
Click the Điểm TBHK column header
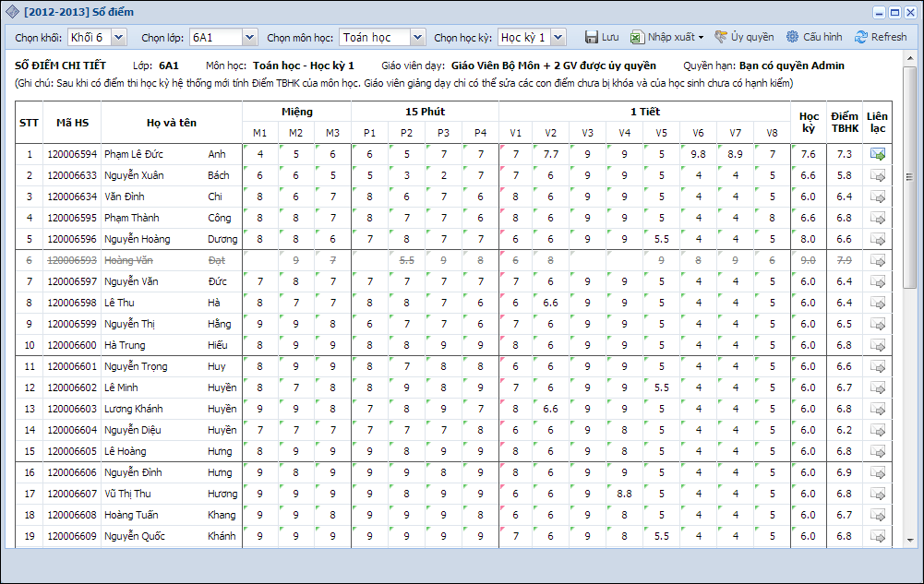(x=844, y=123)
